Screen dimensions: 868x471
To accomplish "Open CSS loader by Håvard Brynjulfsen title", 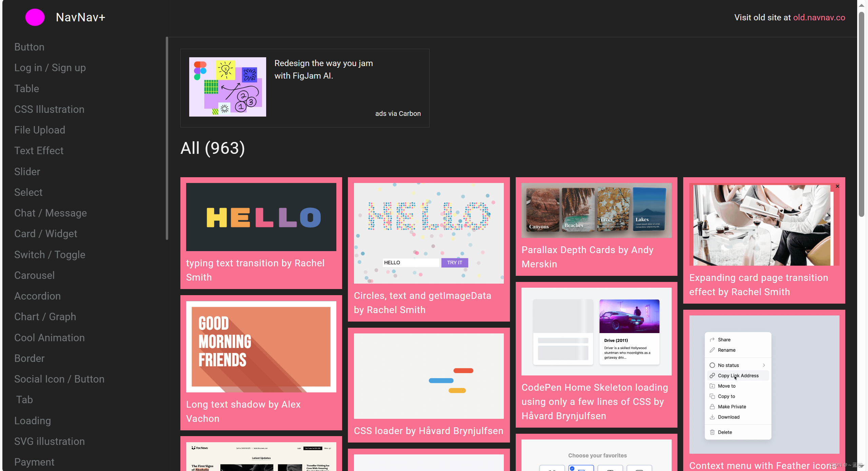I will (429, 431).
